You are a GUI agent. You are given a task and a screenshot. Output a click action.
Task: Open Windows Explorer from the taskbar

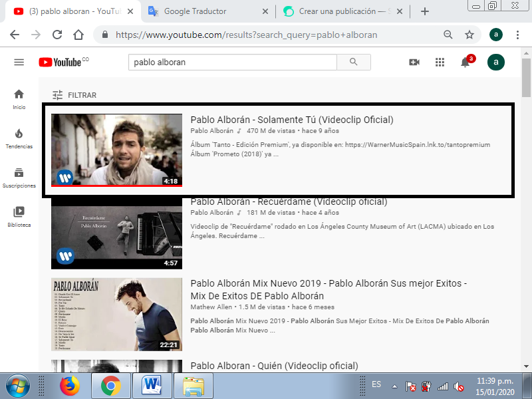pyautogui.click(x=194, y=386)
